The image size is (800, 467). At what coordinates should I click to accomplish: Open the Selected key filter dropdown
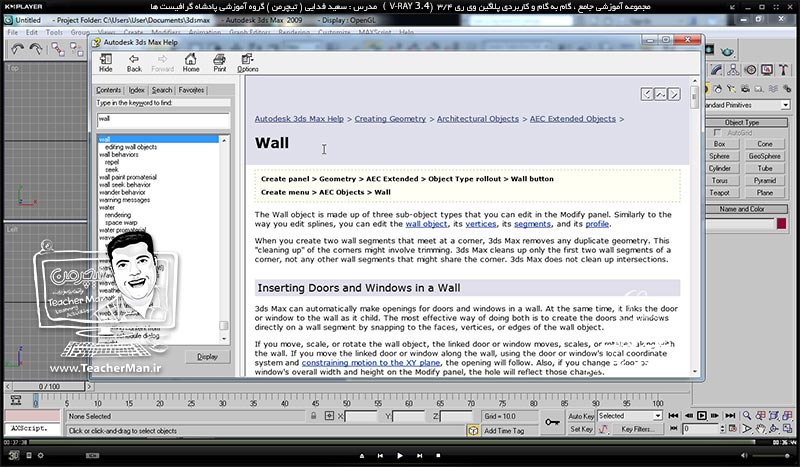tap(658, 416)
